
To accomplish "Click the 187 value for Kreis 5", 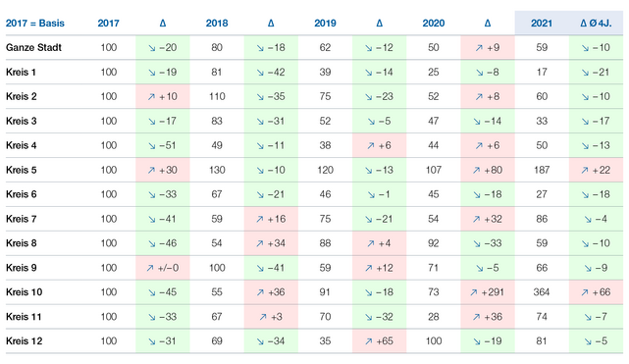I will point(542,170).
